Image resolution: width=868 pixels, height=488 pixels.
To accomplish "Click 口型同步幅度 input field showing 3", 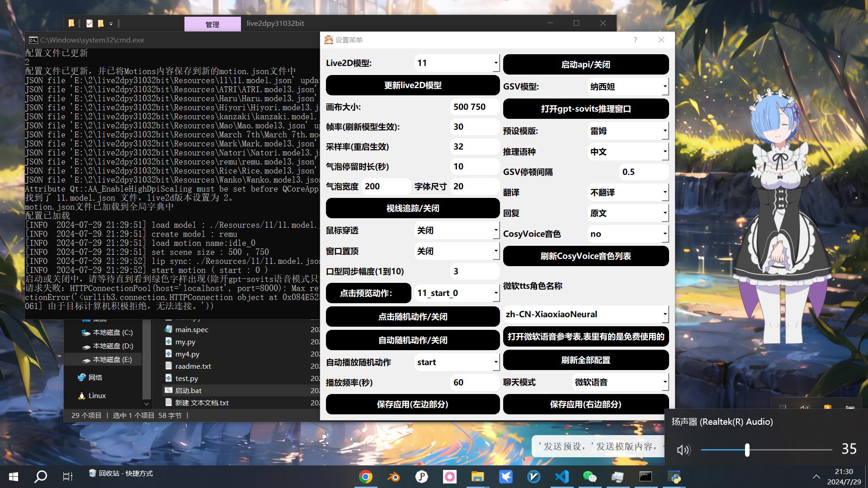I will 475,272.
